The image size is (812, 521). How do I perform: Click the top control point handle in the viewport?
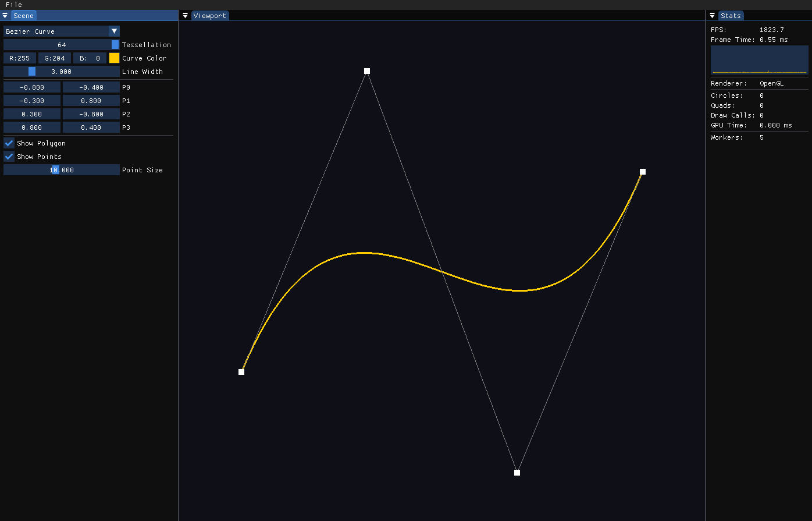click(x=367, y=71)
